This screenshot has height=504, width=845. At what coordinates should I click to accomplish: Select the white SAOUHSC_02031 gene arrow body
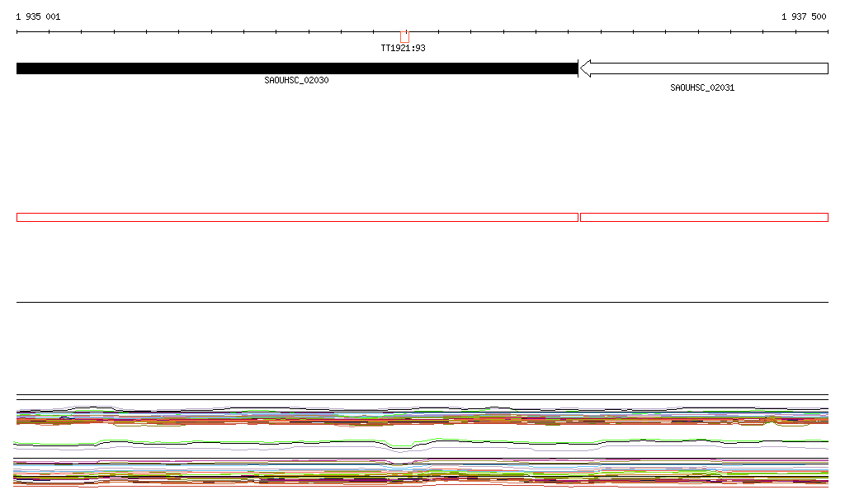pyautogui.click(x=710, y=68)
